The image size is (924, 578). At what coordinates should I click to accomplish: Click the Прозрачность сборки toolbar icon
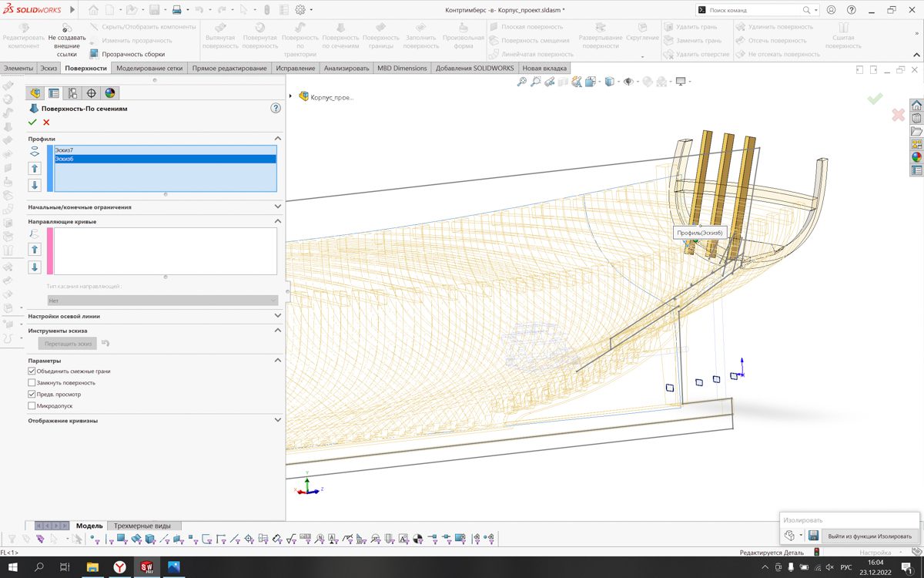click(94, 54)
